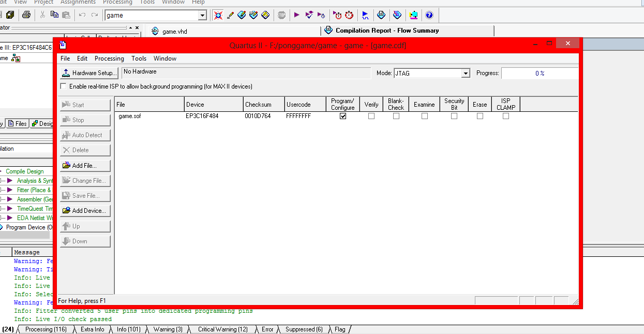Open Processing menu in Programmer window
Viewport: 644px width, 334px height.
(109, 59)
